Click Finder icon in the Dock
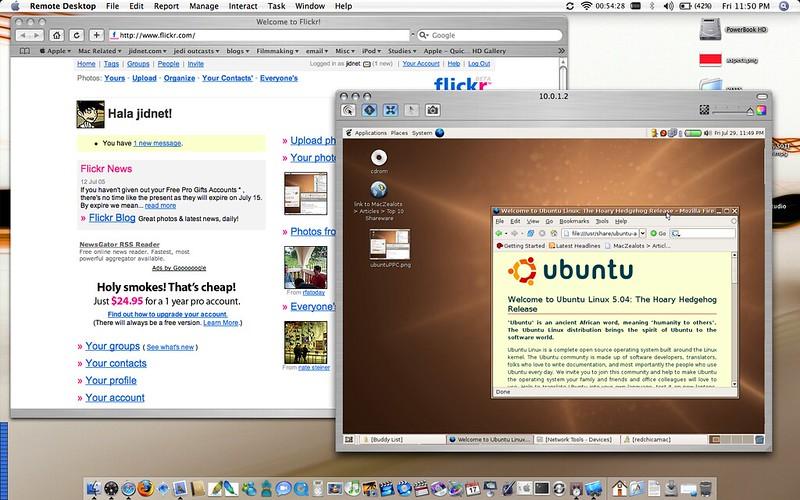This screenshot has height=500, width=800. (97, 488)
